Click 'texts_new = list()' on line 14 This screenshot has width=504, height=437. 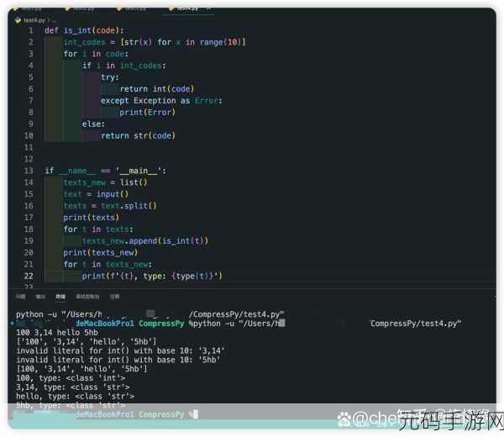(x=106, y=182)
